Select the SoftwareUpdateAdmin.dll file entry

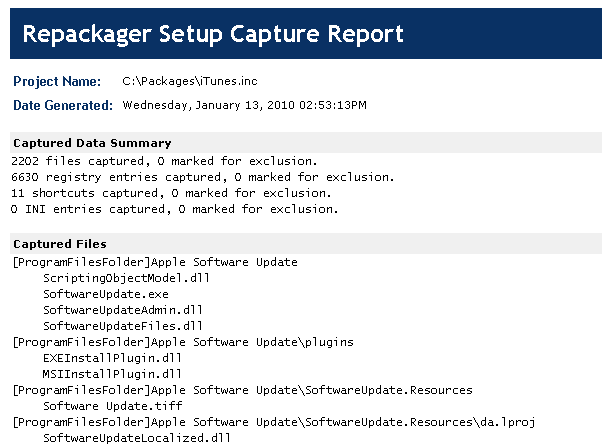122,310
